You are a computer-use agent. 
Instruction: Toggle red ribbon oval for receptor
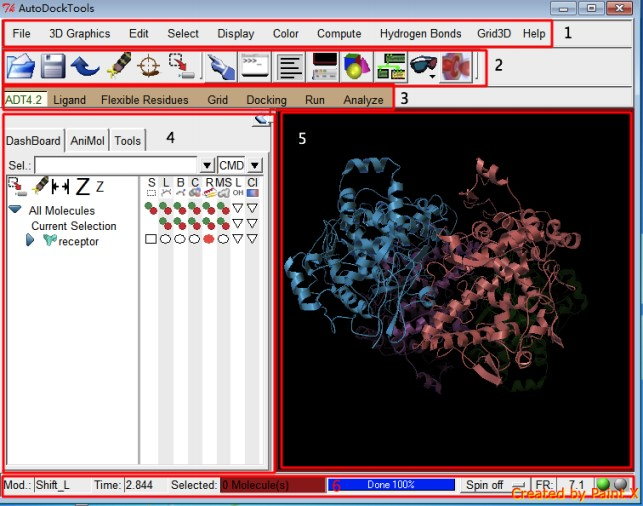point(209,239)
